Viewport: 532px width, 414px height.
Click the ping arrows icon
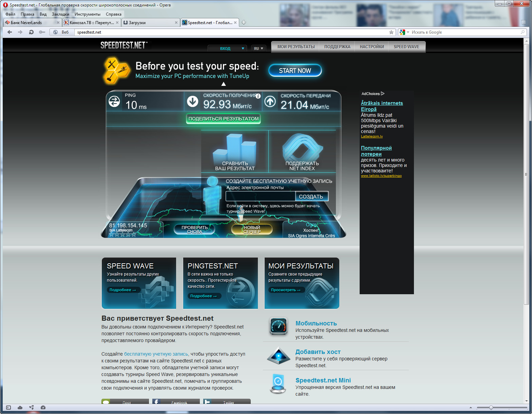(x=114, y=101)
